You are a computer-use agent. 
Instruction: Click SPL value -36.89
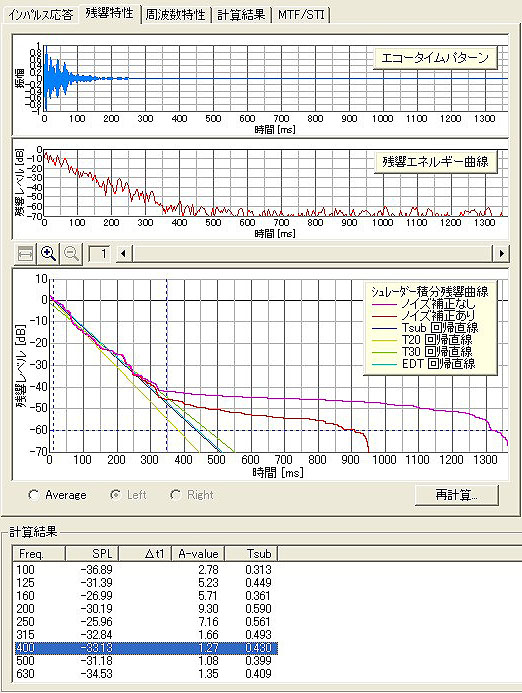point(96,570)
